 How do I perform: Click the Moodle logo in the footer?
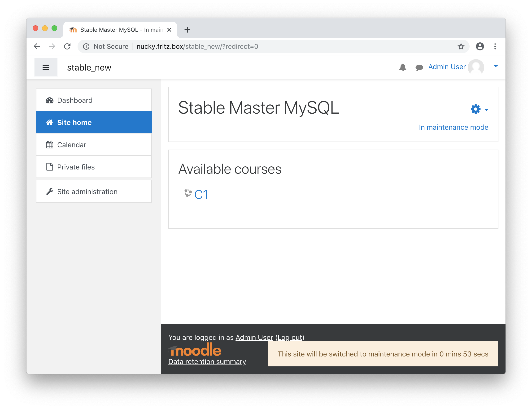[x=195, y=349]
